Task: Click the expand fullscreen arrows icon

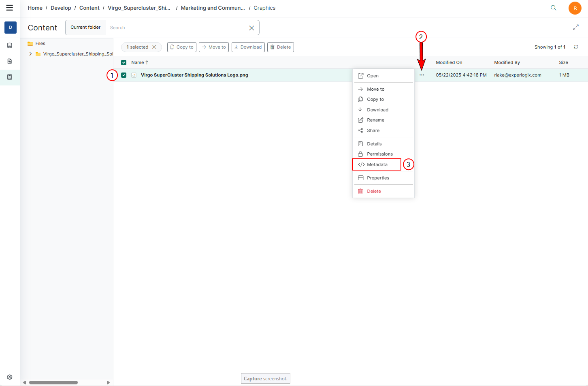Action: pyautogui.click(x=575, y=28)
